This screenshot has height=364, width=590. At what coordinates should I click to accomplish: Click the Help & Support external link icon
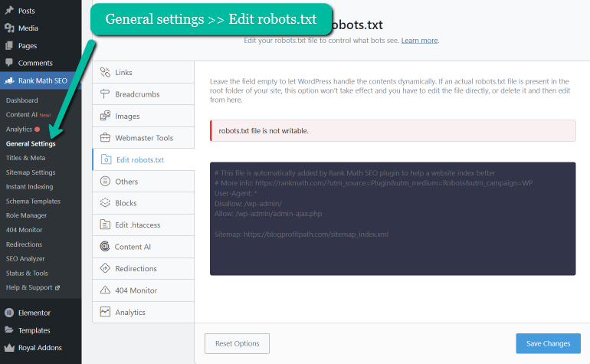[x=57, y=287]
